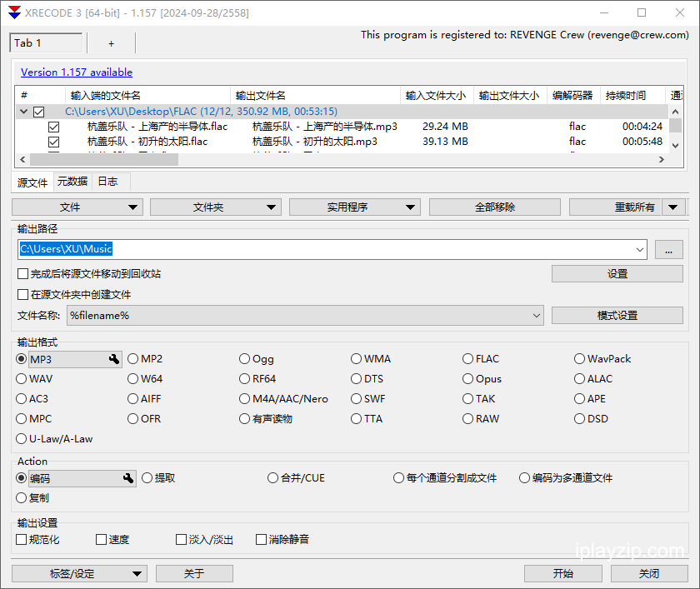The width and height of the screenshot is (700, 589).
Task: Enable 速度 output setting
Action: point(101,540)
